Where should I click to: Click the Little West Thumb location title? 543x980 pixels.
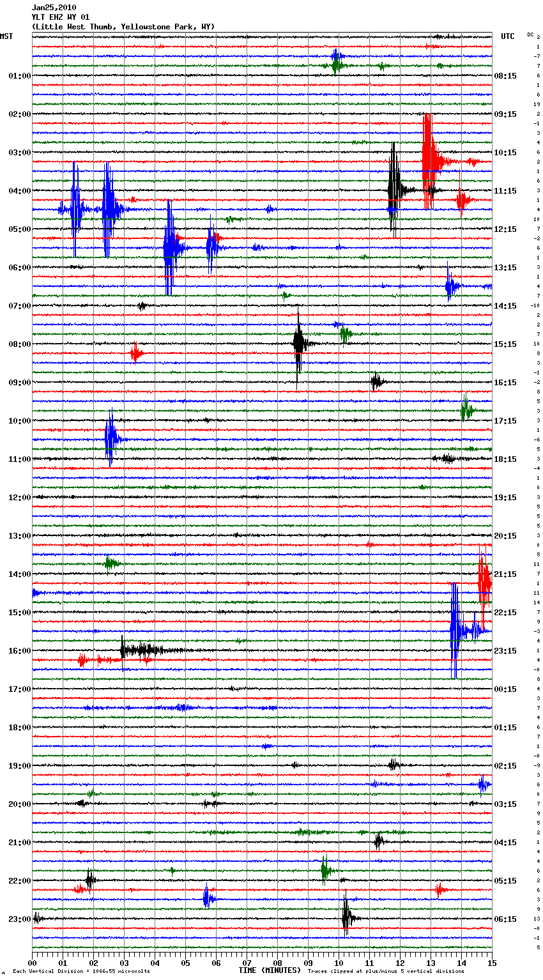123,27
